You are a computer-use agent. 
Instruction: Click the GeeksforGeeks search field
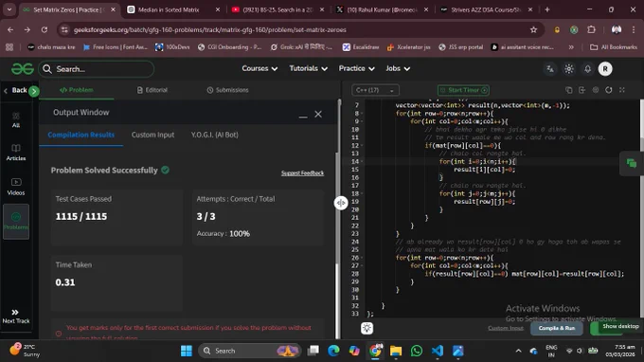pos(97,69)
